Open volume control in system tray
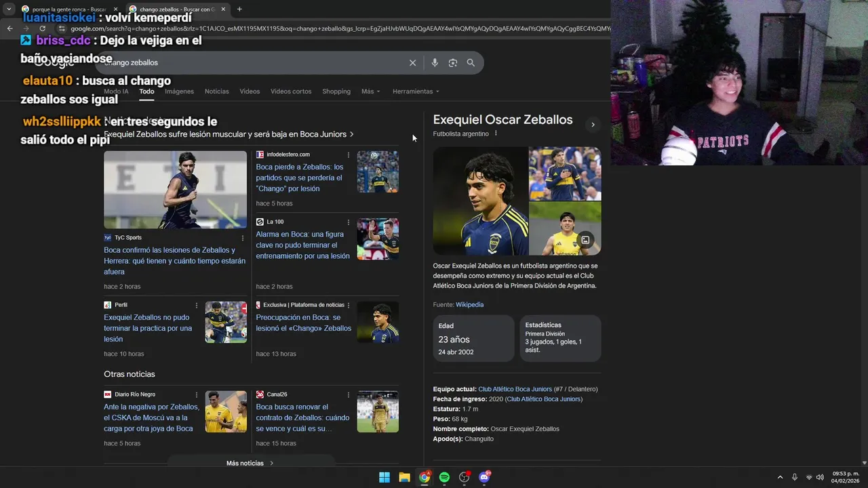 (820, 477)
